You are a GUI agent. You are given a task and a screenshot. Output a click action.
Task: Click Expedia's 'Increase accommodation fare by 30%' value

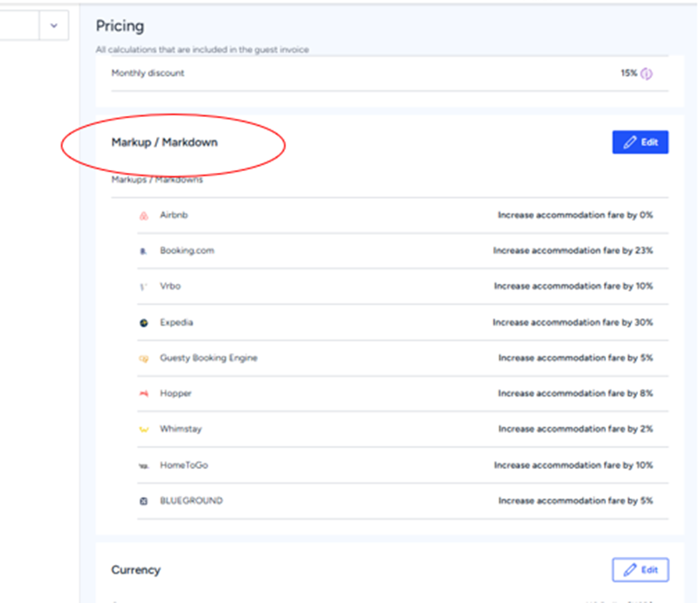pyautogui.click(x=573, y=322)
